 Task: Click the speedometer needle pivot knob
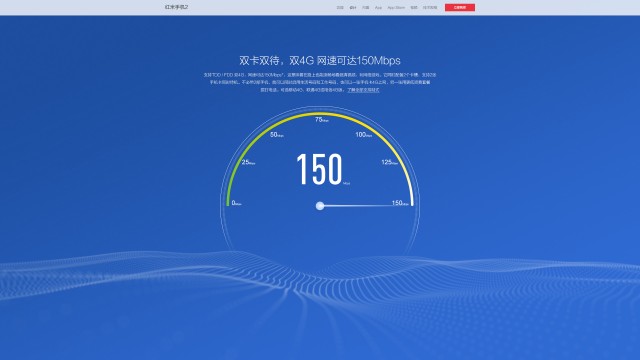click(x=320, y=206)
